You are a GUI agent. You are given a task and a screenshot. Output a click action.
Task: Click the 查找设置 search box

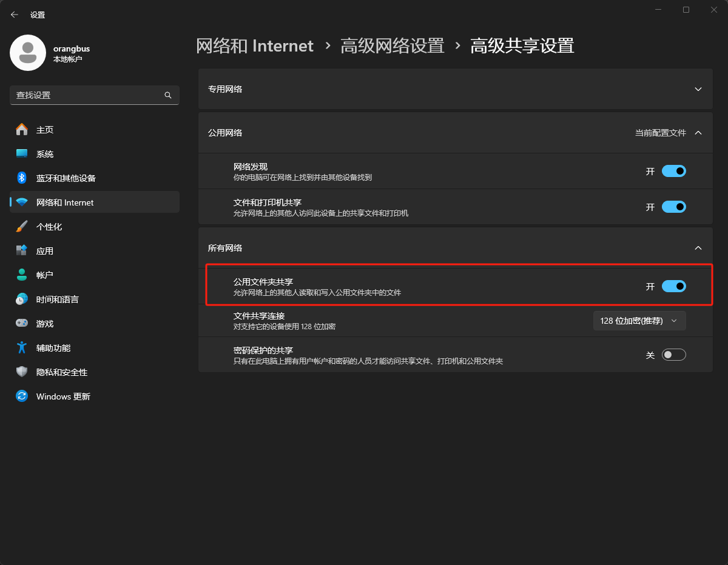(x=88, y=95)
